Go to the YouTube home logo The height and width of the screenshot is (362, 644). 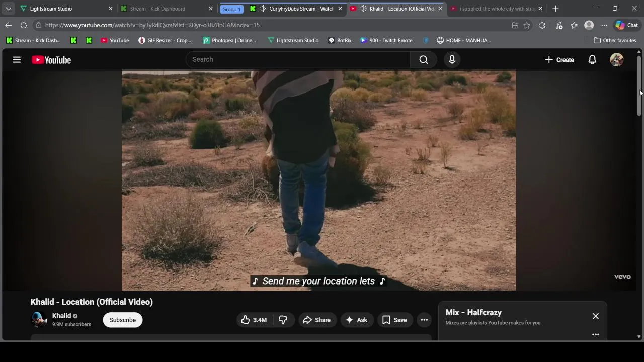pyautogui.click(x=51, y=60)
